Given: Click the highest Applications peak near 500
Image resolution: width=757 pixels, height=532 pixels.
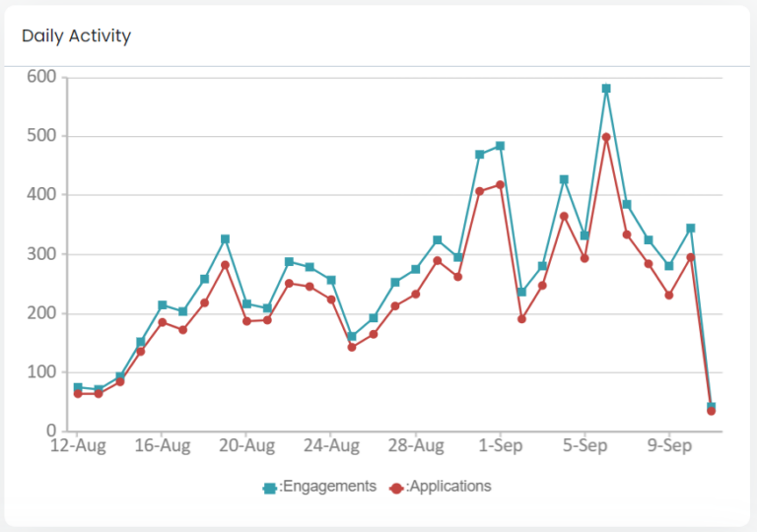Looking at the screenshot, I should click(x=606, y=137).
